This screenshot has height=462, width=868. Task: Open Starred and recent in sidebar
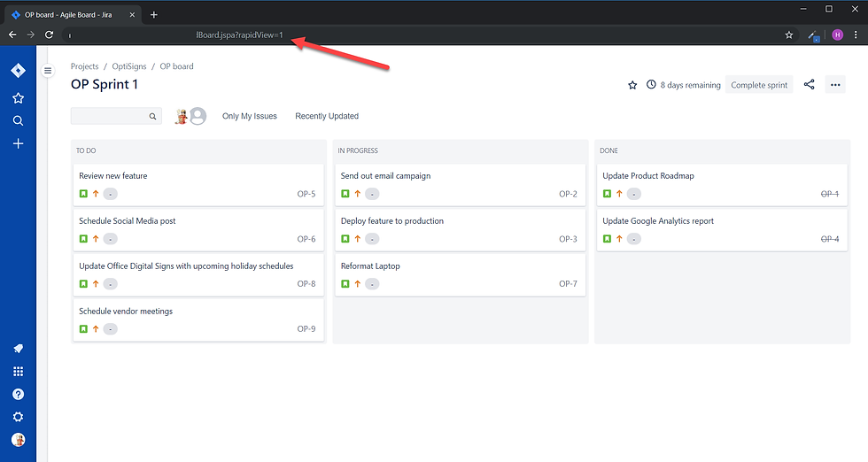[18, 98]
